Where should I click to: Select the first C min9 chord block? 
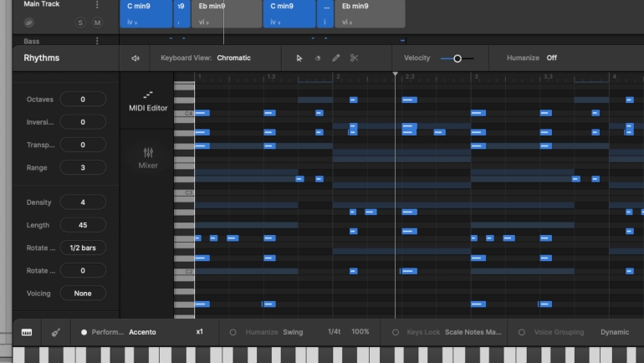pyautogui.click(x=146, y=13)
